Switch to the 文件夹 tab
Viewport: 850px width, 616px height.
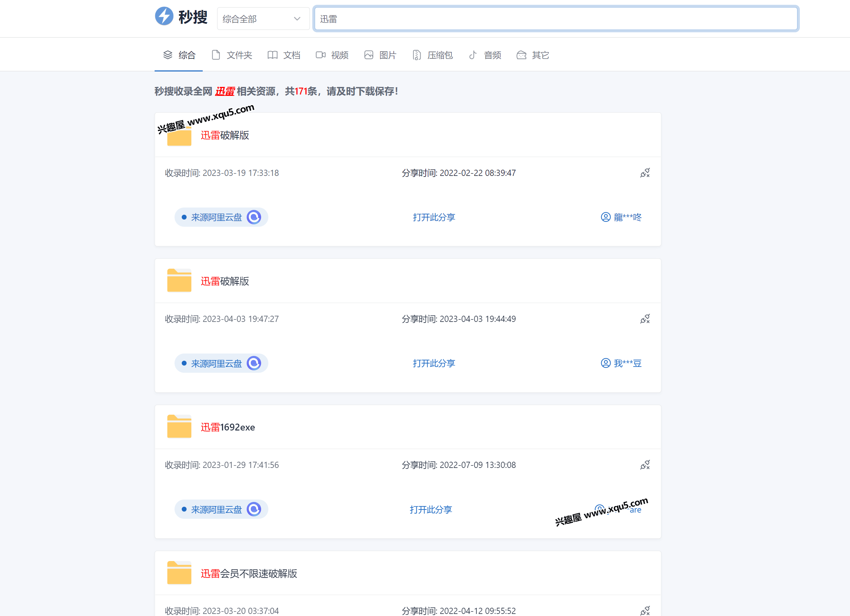[x=232, y=55]
